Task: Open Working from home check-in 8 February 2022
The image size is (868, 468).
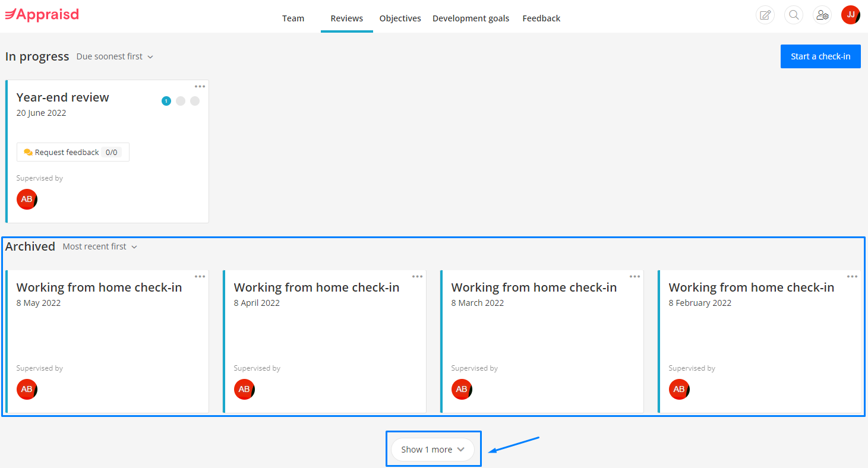Action: 752,287
